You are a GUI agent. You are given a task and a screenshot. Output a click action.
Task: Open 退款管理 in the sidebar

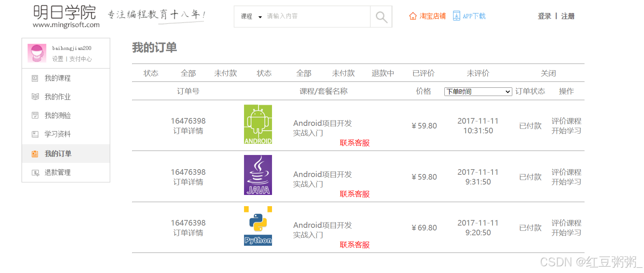pyautogui.click(x=57, y=173)
